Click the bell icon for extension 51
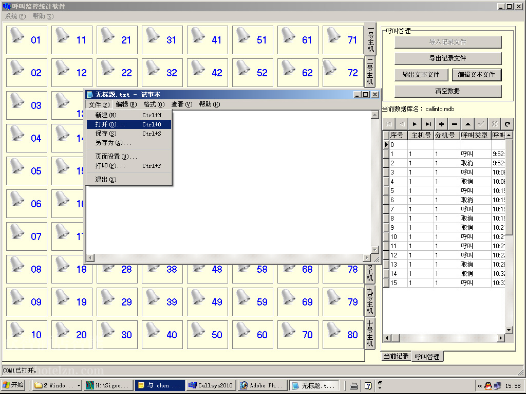526x394 pixels. pos(243,35)
